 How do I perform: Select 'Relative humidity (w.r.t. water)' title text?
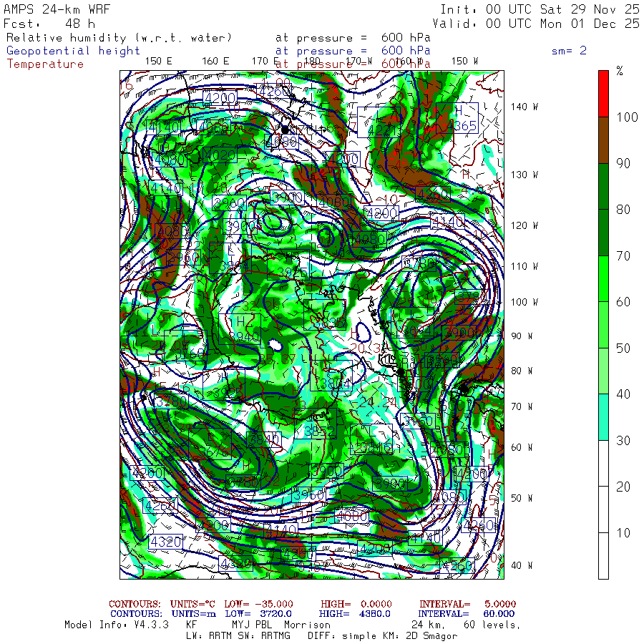119,37
